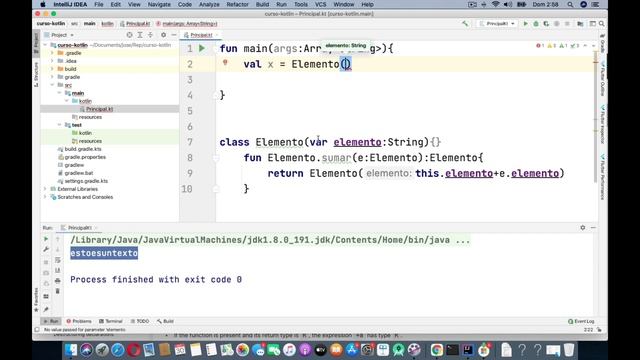Open Chrome from the Dock
640x360 pixels.
click(x=436, y=350)
